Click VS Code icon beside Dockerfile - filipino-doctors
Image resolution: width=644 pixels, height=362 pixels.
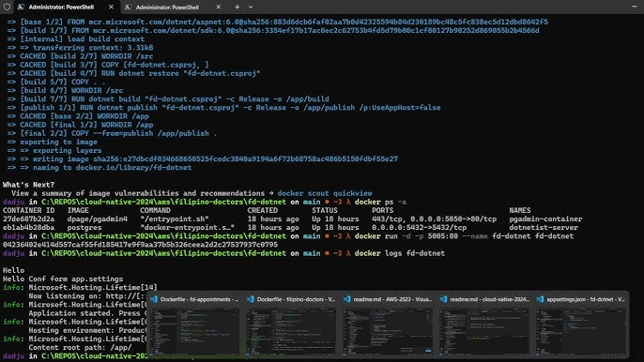pyautogui.click(x=251, y=299)
